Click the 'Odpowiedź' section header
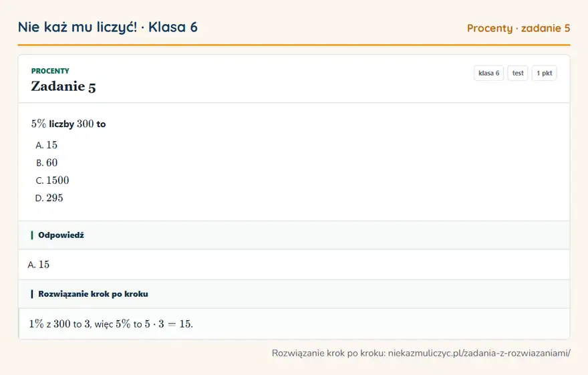The height and width of the screenshot is (375, 588). point(294,235)
